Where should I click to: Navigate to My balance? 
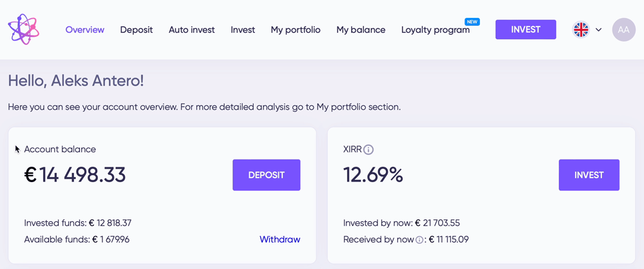361,30
